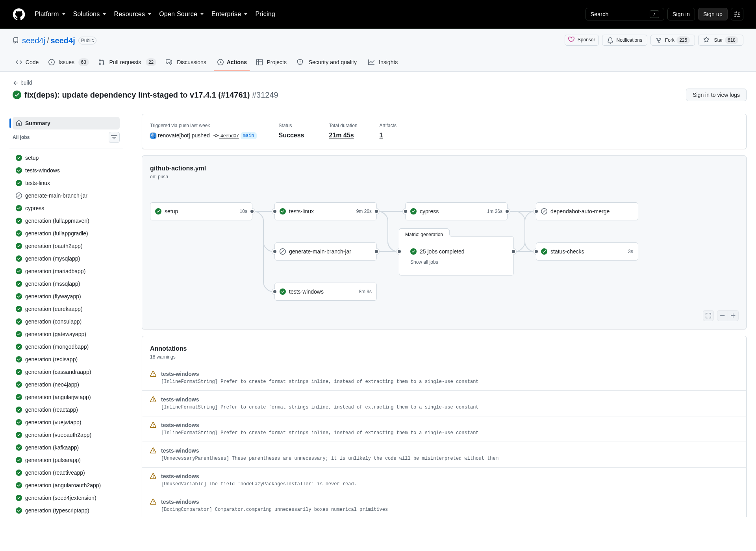The image size is (756, 551).
Task: Star the seed4j repository
Action: point(721,40)
